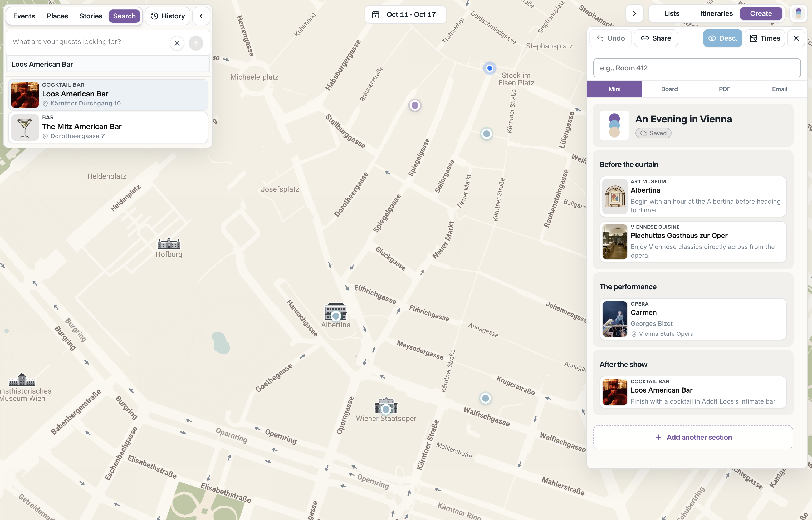
Task: Open the History panel
Action: coord(168,16)
